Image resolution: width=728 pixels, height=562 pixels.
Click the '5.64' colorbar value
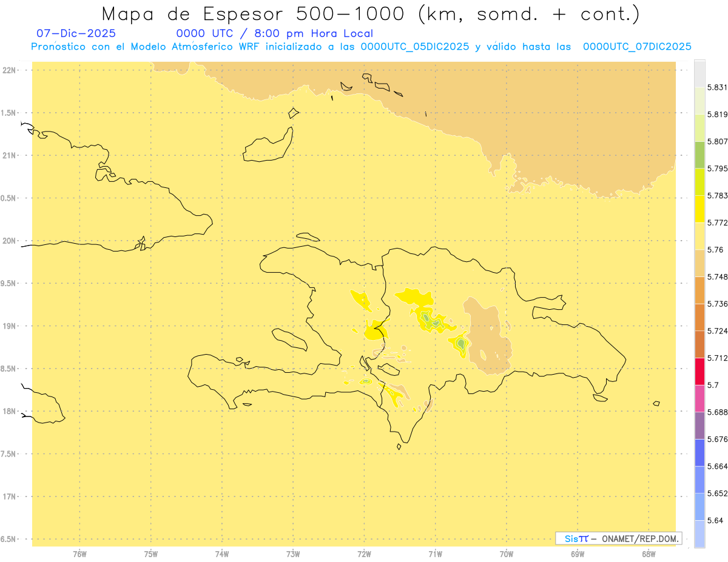point(715,520)
